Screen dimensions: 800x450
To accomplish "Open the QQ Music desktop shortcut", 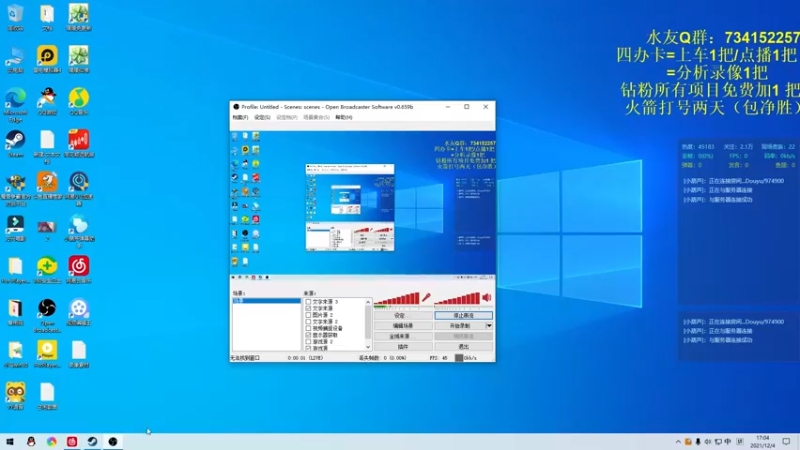I will [x=79, y=101].
